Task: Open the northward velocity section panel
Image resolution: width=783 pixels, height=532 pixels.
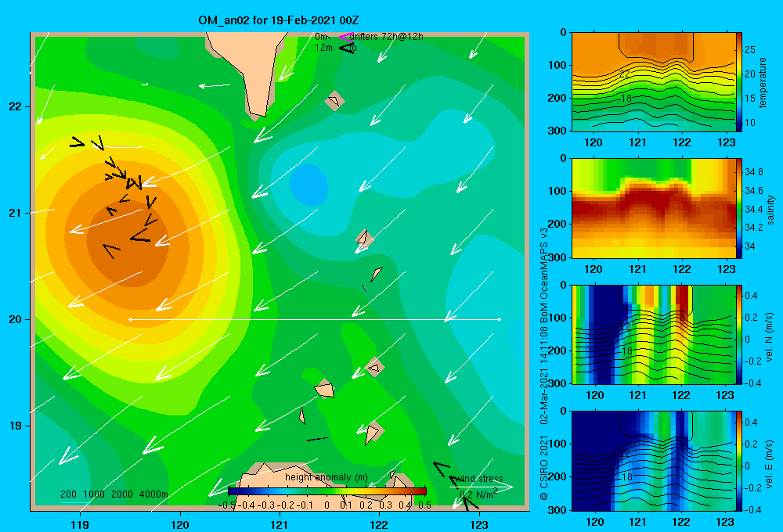Action: coord(653,335)
